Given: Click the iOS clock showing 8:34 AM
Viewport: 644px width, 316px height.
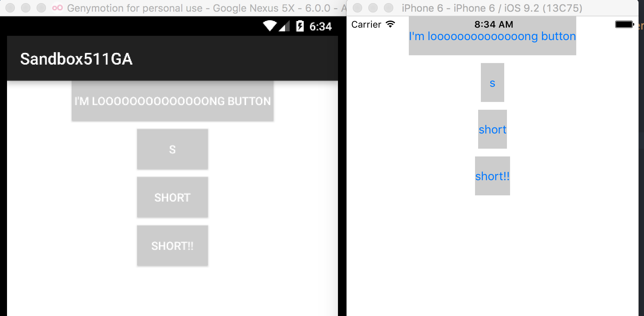Looking at the screenshot, I should point(494,24).
